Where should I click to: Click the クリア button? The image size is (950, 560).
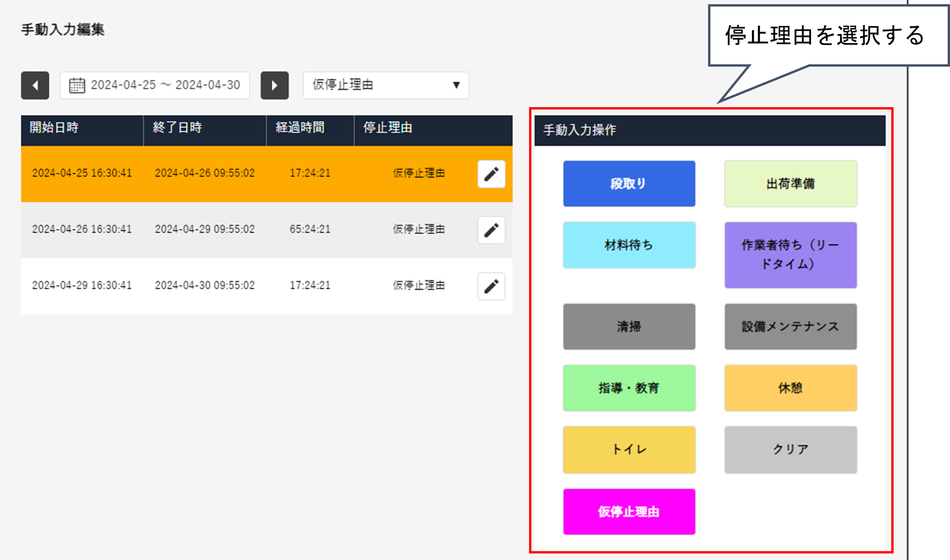click(x=791, y=450)
